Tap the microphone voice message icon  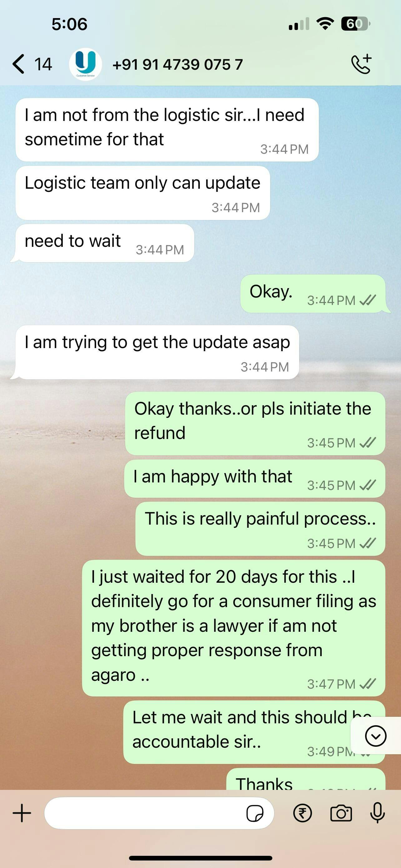pos(378,813)
